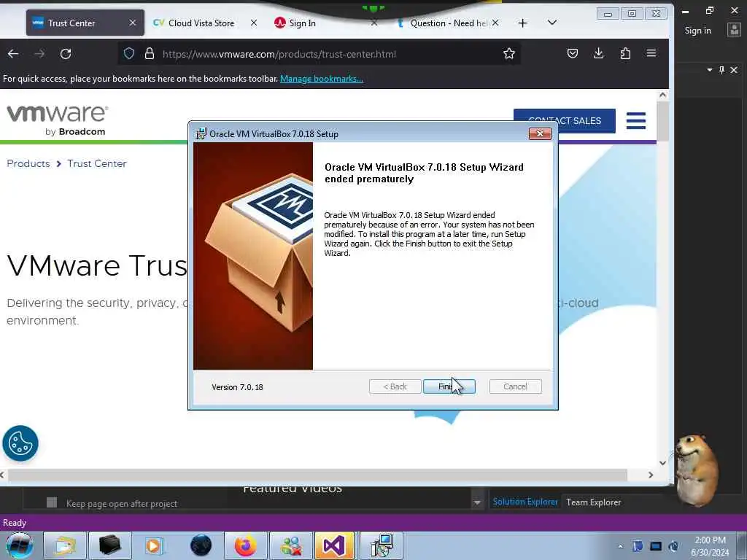Open the dropdown arrow beside Featured Videos
747x560 pixels.
(x=477, y=502)
